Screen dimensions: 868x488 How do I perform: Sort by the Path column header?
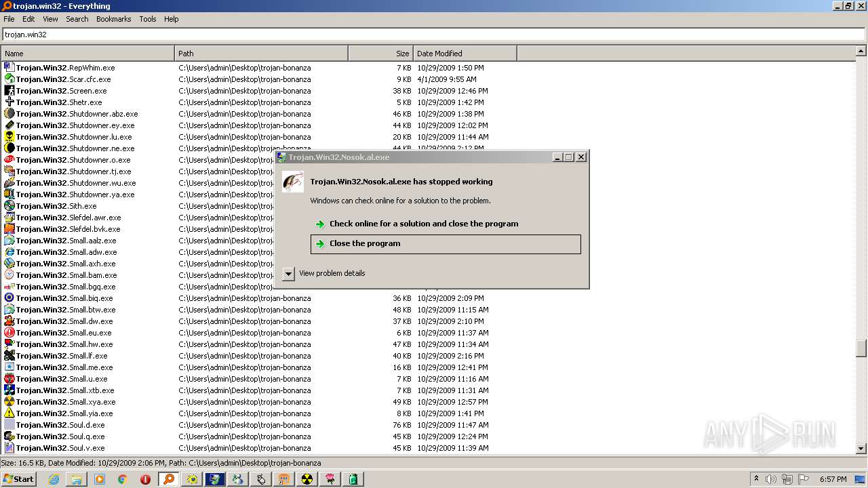[x=261, y=54]
